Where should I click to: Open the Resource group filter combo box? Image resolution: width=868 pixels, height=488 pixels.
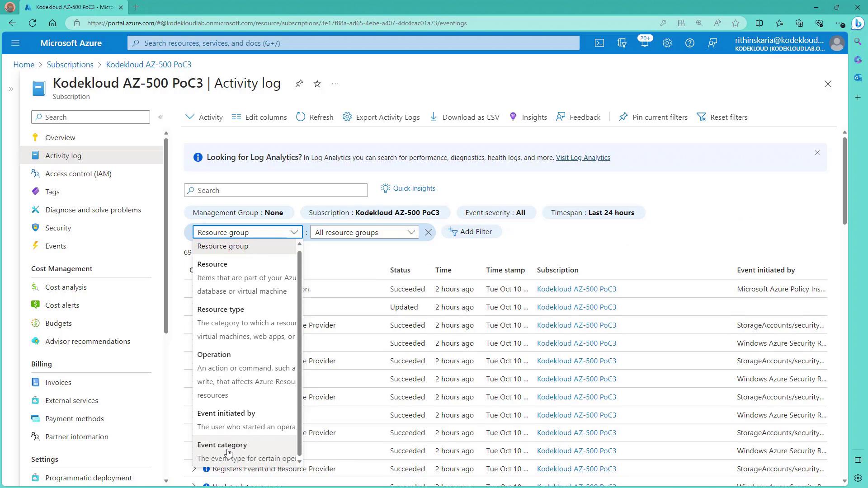[x=247, y=232]
